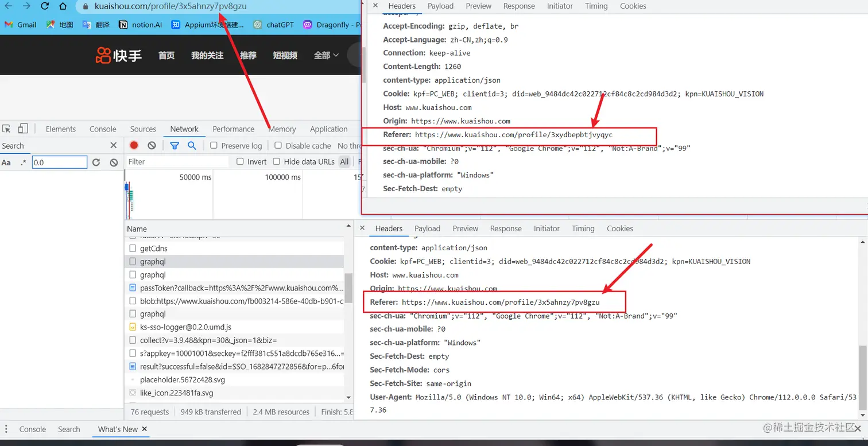The width and height of the screenshot is (868, 446).
Task: Open the Appium环境搭建 bookmark
Action: tap(207, 25)
